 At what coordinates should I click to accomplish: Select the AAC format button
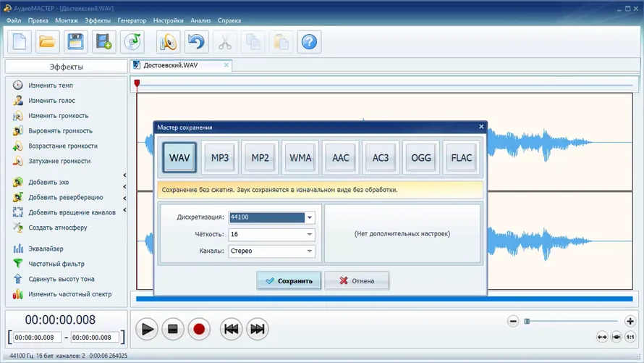click(341, 157)
